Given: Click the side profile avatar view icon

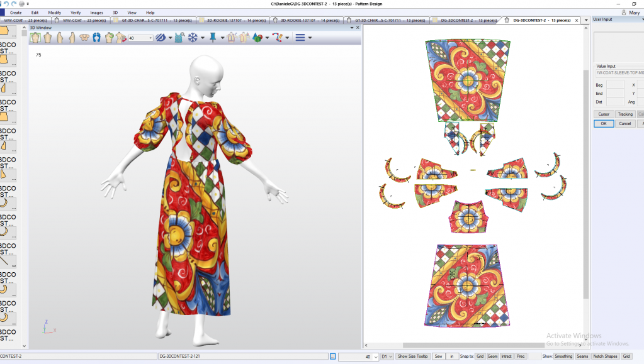Looking at the screenshot, I should click(x=60, y=38).
